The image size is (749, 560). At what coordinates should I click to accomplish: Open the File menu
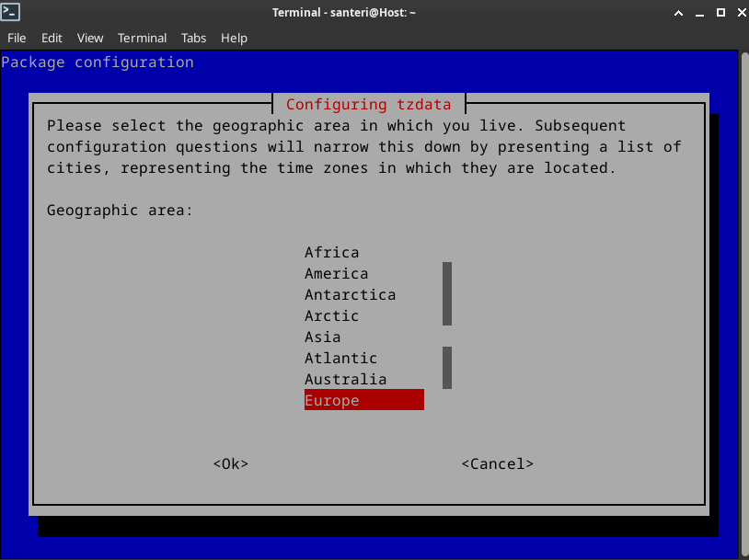click(17, 38)
